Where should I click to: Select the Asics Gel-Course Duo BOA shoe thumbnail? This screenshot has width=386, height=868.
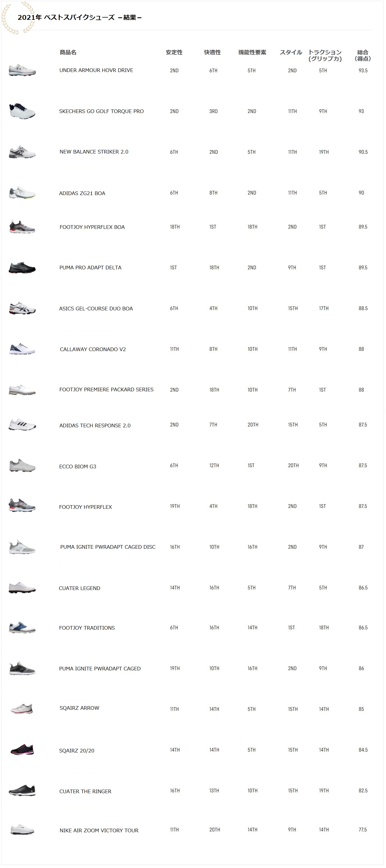pyautogui.click(x=22, y=308)
